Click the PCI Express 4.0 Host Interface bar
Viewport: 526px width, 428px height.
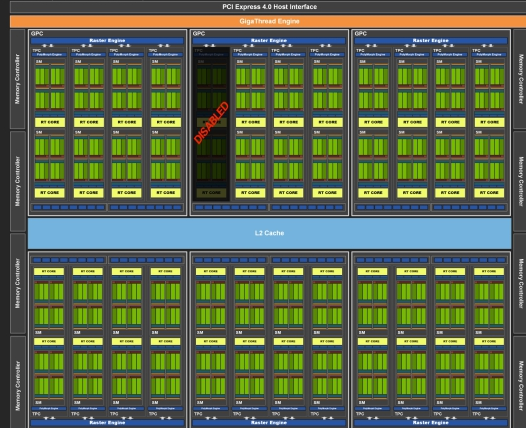pyautogui.click(x=268, y=7)
